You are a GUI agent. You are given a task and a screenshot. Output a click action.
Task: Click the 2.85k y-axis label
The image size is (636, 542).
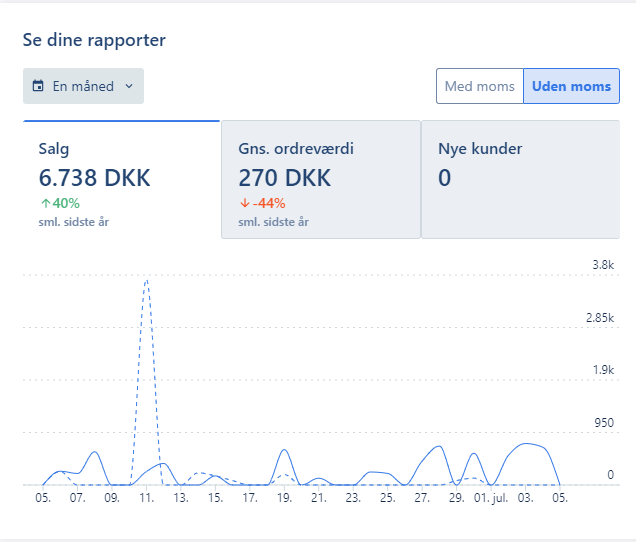(x=599, y=318)
